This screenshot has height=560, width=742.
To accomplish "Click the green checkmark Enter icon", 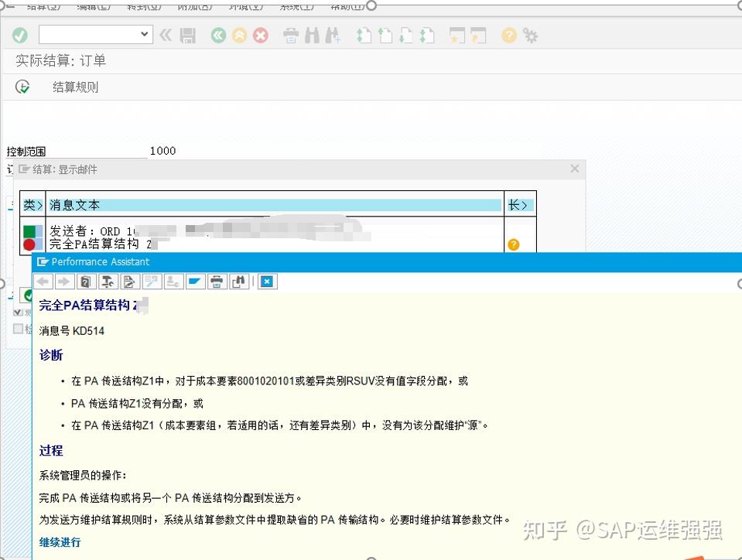I will [20, 35].
